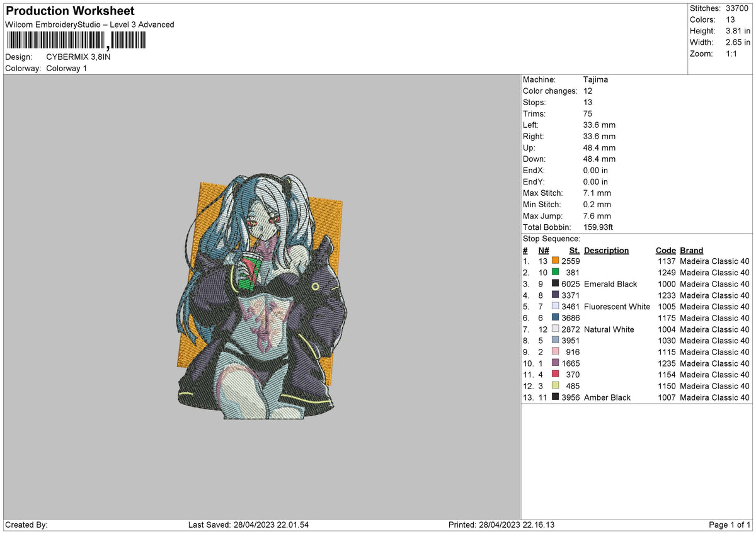Click the Color changes value 12
The image size is (756, 534).
pos(588,91)
